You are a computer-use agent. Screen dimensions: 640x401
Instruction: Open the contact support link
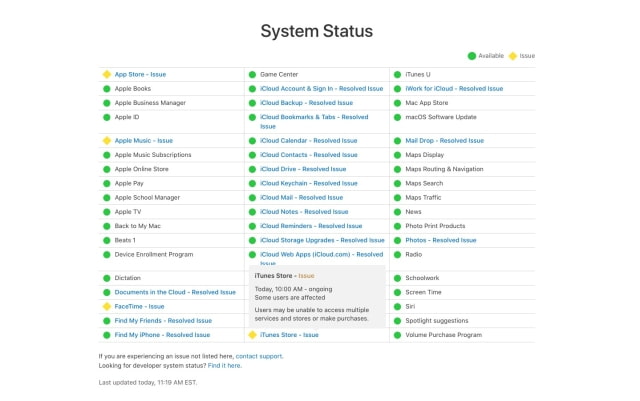coord(259,356)
